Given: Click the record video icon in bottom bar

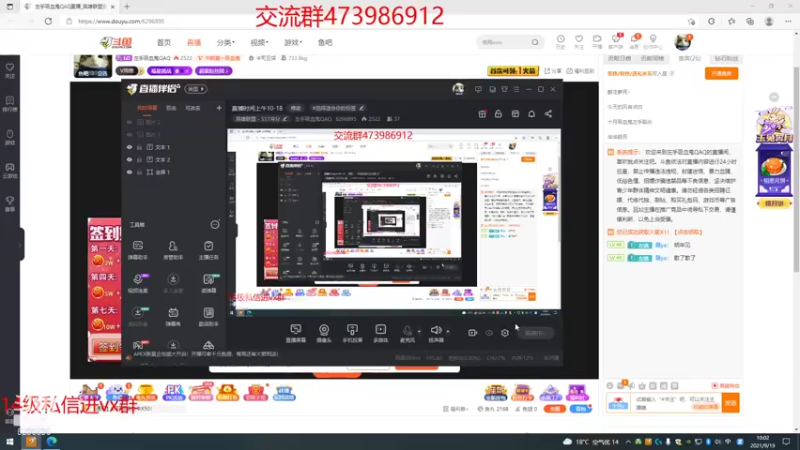Looking at the screenshot, I should pos(472,333).
